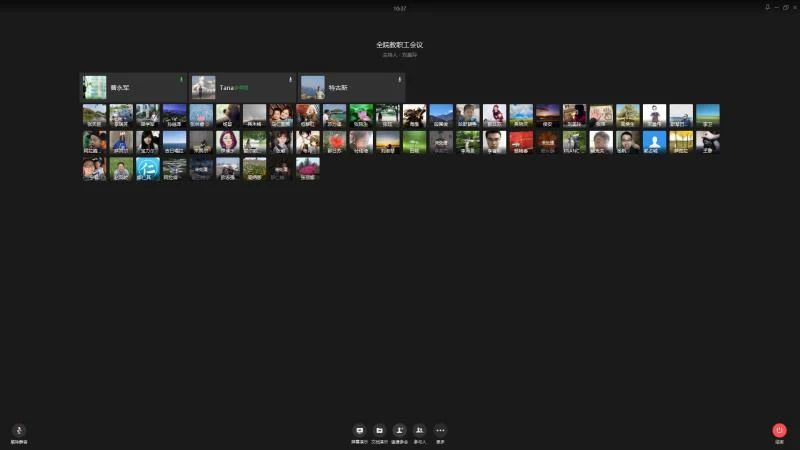
Task: Minimize the meeting window
Action: tap(776, 7)
